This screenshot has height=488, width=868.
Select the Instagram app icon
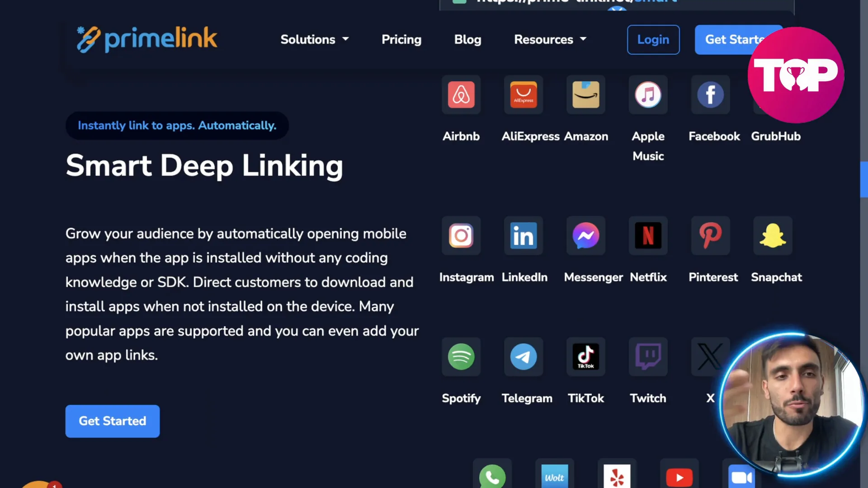tap(461, 235)
